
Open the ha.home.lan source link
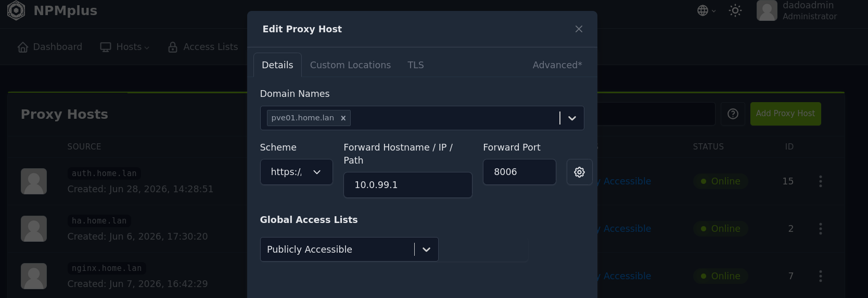(99, 221)
